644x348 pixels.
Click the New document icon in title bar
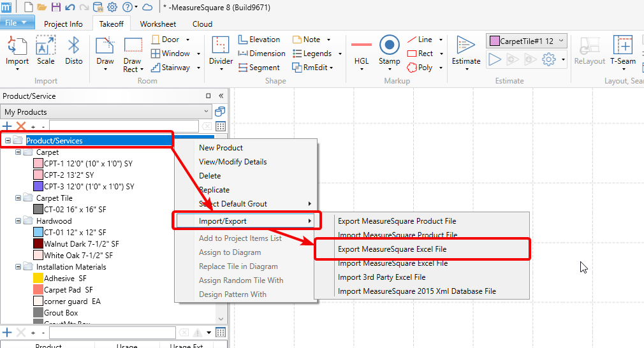[28, 7]
